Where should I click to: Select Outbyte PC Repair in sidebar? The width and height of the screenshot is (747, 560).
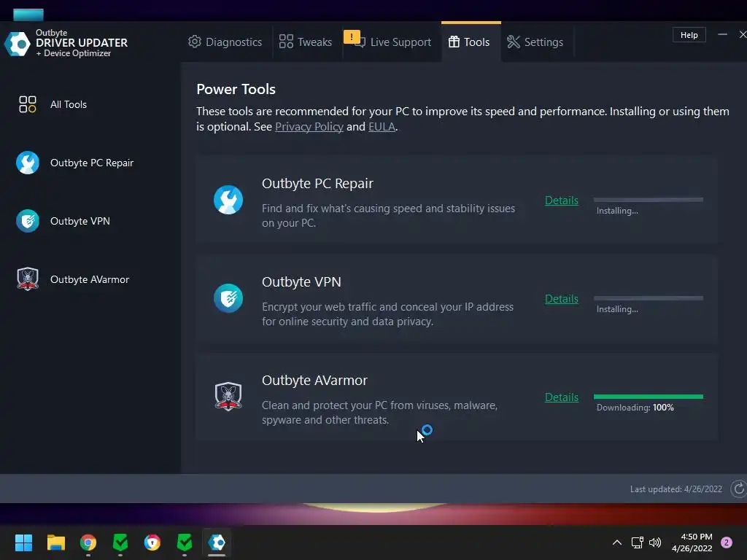click(92, 163)
